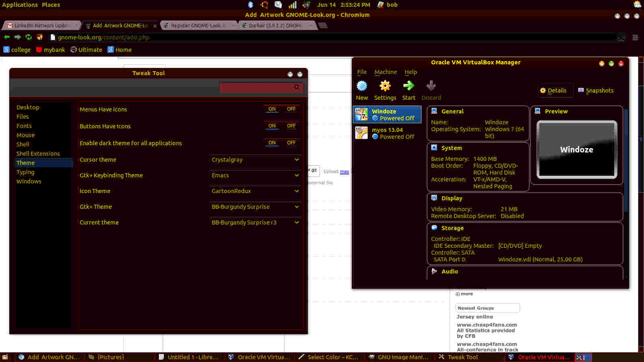This screenshot has width=644, height=362.
Task: Select the Windoze VM icon in list
Action: (361, 115)
